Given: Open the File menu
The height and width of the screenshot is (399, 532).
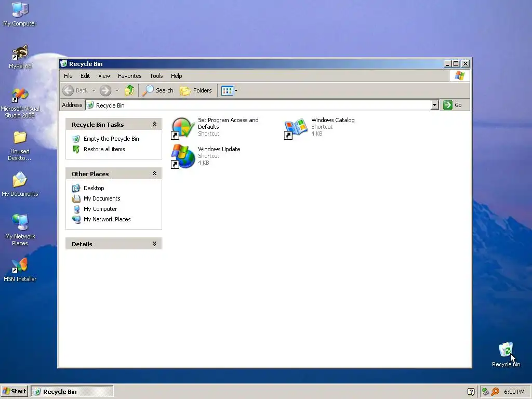Looking at the screenshot, I should pyautogui.click(x=68, y=76).
